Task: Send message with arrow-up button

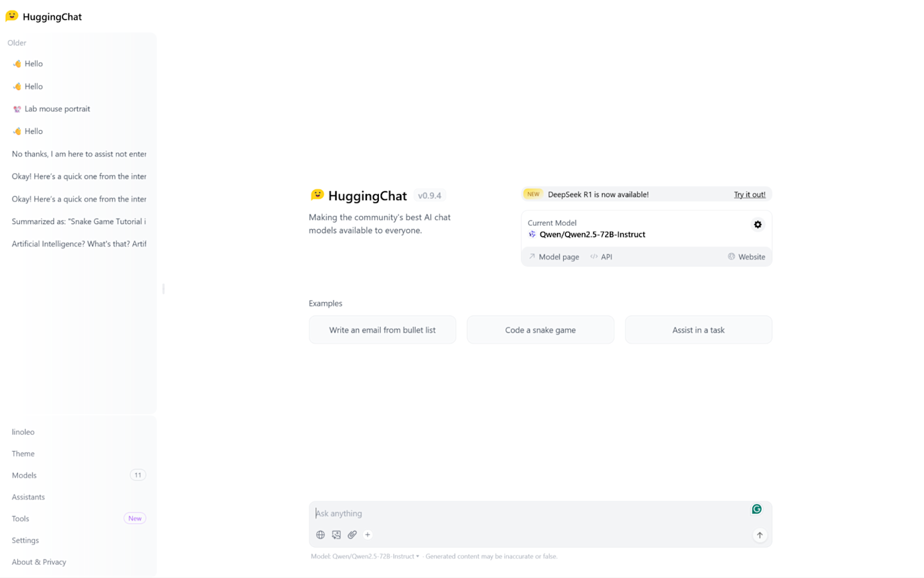Action: [x=760, y=535]
